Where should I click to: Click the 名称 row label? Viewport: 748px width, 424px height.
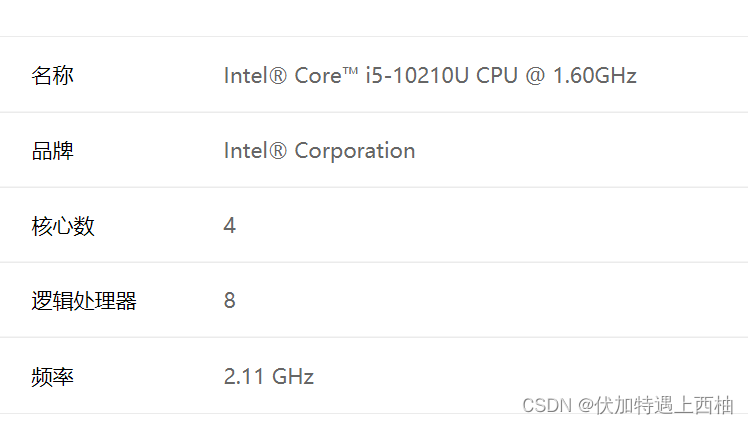click(x=52, y=75)
